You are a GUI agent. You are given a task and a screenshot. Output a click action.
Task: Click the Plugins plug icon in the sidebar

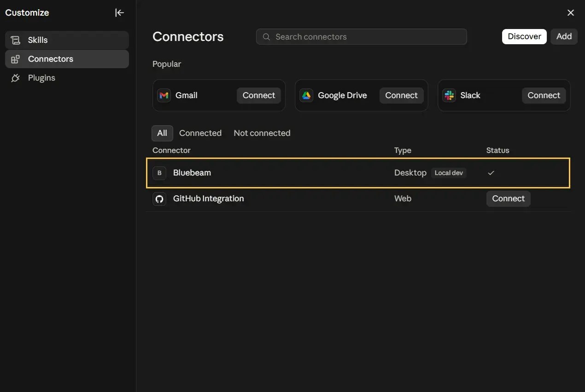pos(16,78)
